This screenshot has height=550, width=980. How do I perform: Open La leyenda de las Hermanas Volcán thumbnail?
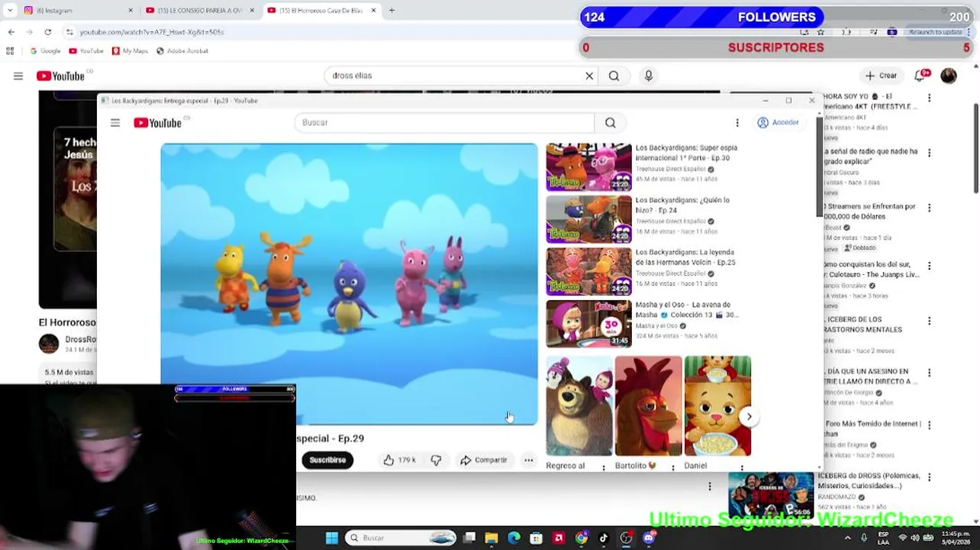(588, 271)
